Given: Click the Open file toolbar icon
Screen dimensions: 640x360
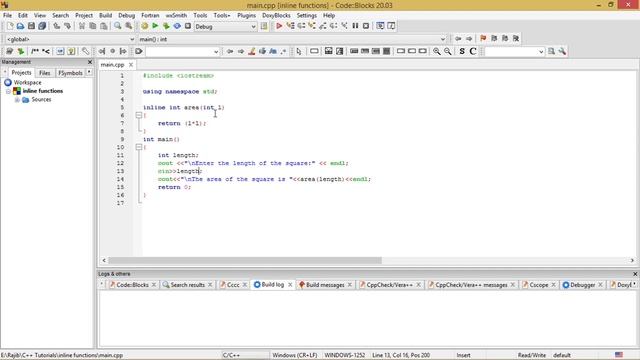Looking at the screenshot, I should (x=20, y=26).
